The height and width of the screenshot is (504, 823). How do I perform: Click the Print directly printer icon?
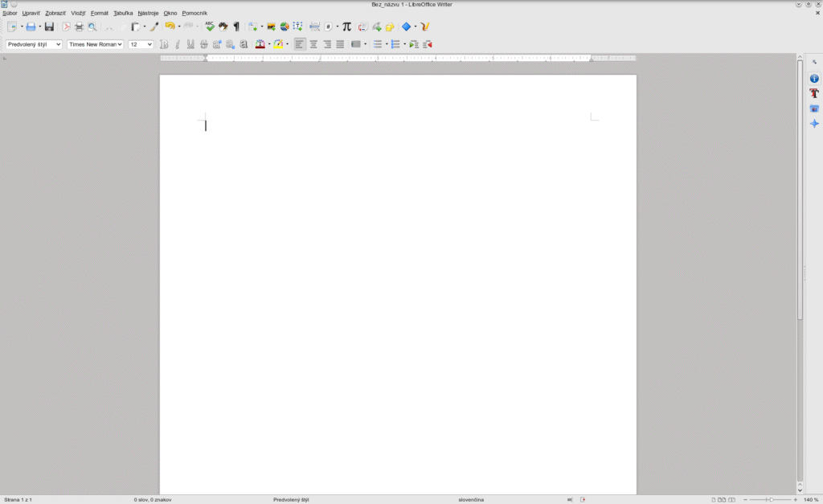pos(80,27)
